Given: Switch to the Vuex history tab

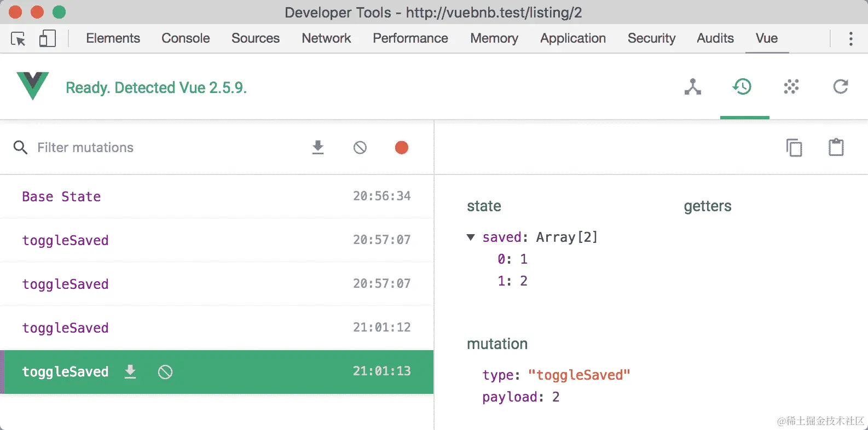Looking at the screenshot, I should [x=742, y=87].
